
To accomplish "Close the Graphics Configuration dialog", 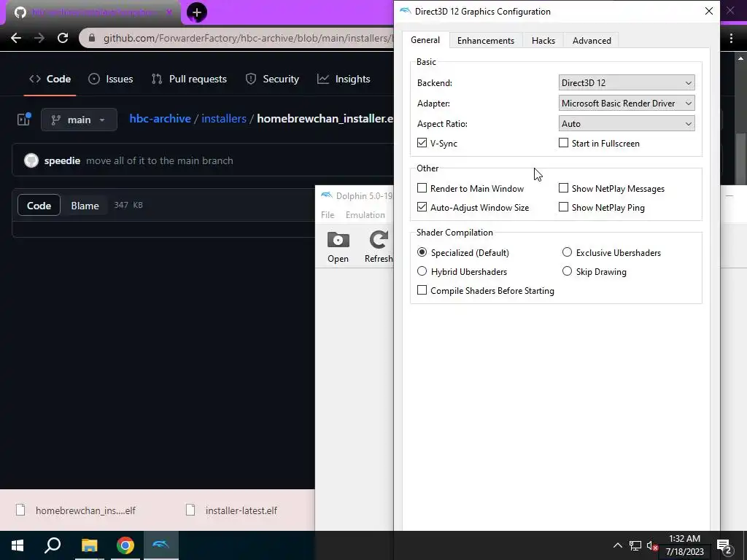I will (x=709, y=12).
